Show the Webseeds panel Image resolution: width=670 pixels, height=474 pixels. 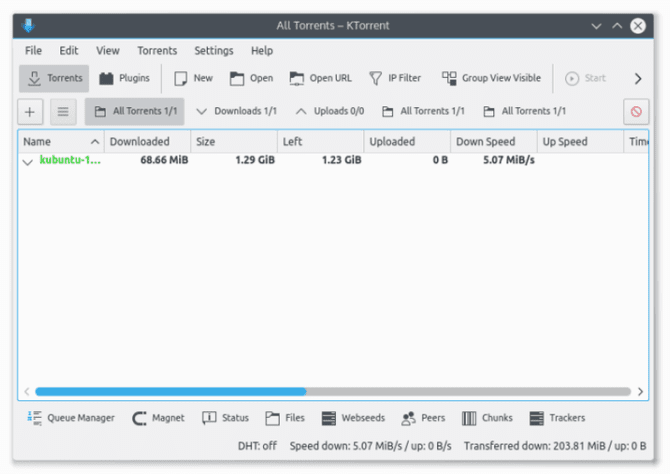[x=353, y=418]
